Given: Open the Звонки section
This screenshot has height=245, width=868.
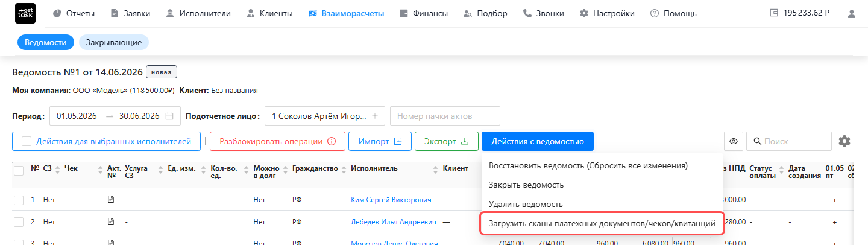Looking at the screenshot, I should pyautogui.click(x=544, y=13).
